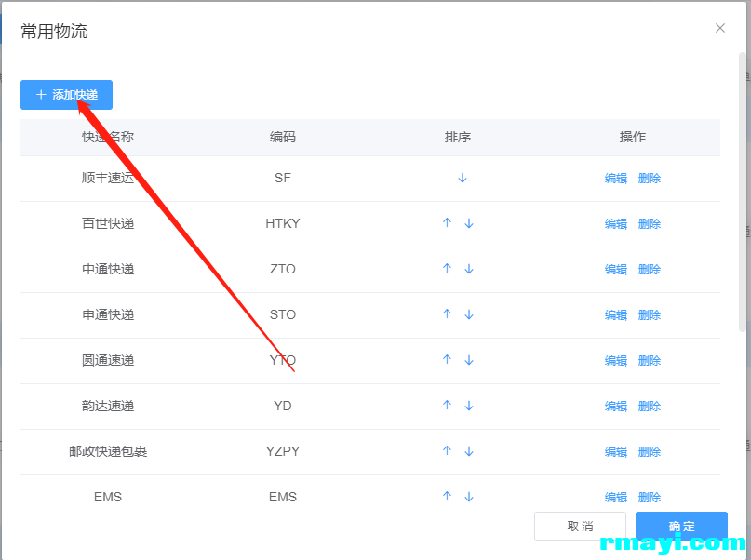Confirm with the 确定 button
The height and width of the screenshot is (560, 751).
tap(681, 527)
